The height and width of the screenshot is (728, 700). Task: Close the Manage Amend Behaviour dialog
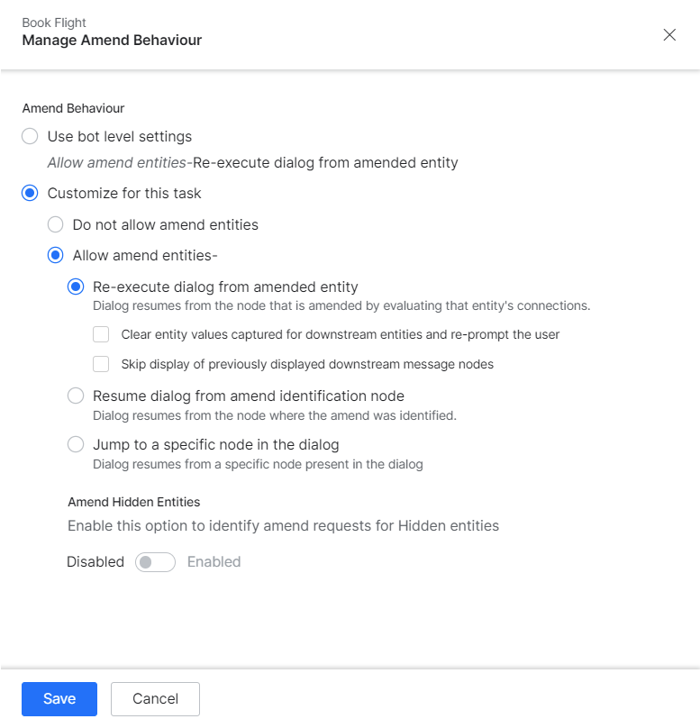(x=669, y=35)
